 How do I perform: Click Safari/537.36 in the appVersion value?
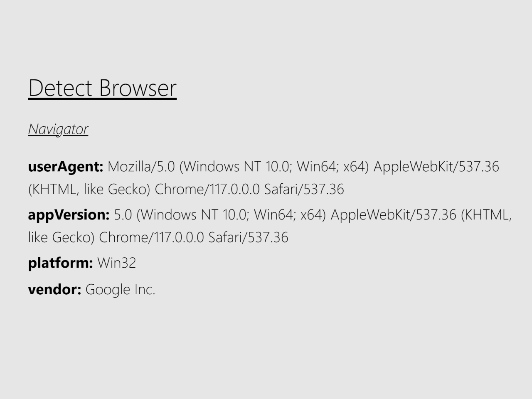click(x=248, y=238)
